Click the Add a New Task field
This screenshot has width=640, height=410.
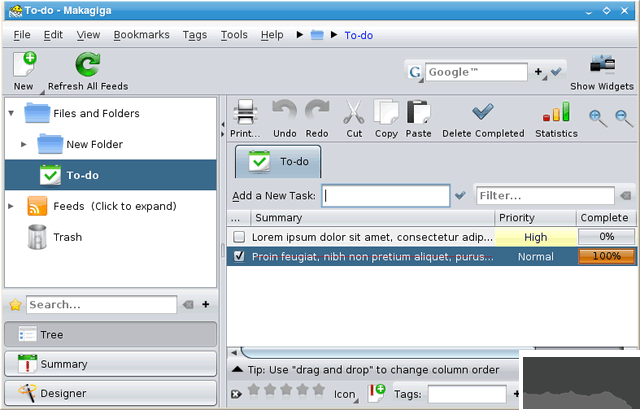pos(386,195)
